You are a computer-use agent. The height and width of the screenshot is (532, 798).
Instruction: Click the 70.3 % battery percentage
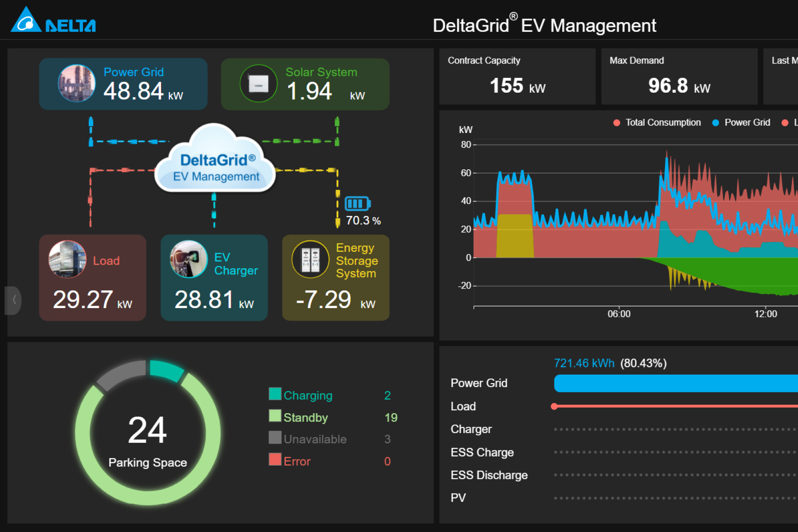(x=363, y=221)
